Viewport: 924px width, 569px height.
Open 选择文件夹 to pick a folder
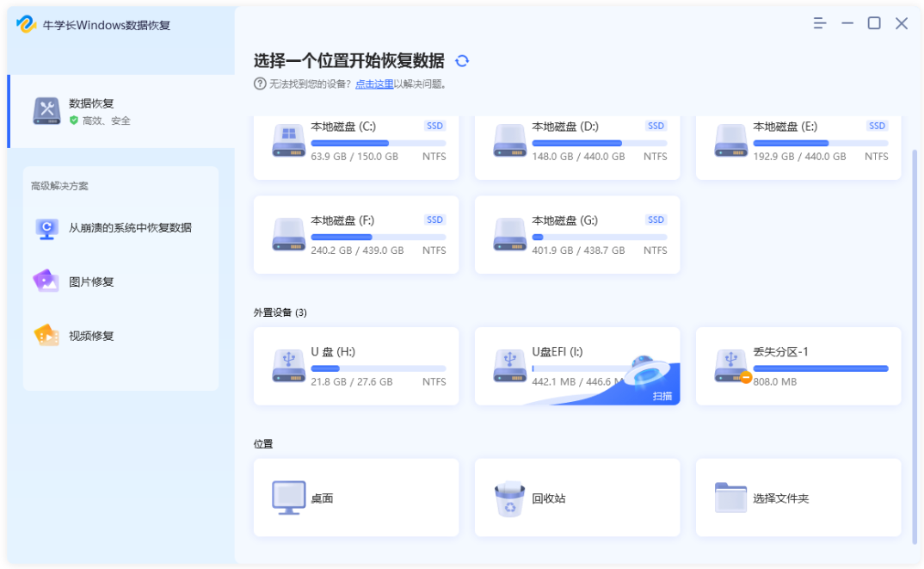(798, 498)
